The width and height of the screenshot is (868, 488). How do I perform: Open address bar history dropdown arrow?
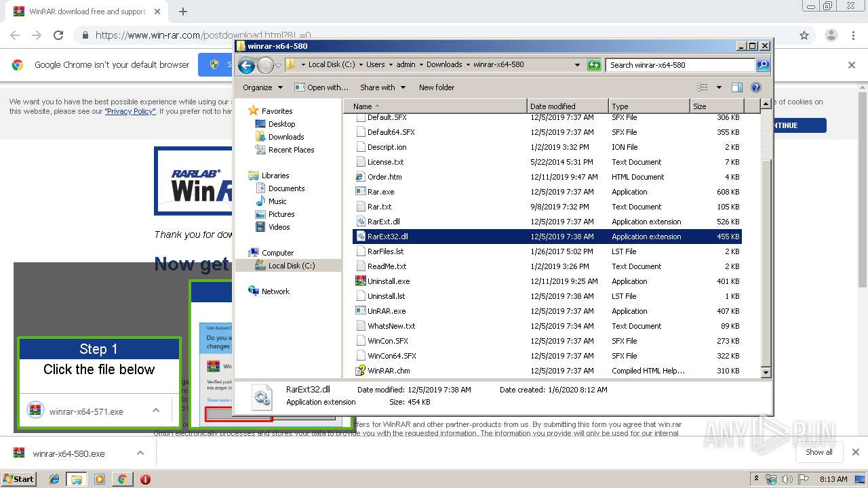[x=577, y=65]
